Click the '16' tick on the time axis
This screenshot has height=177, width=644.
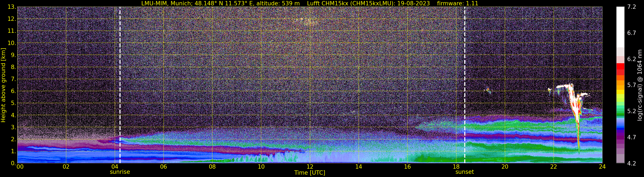(x=407, y=167)
